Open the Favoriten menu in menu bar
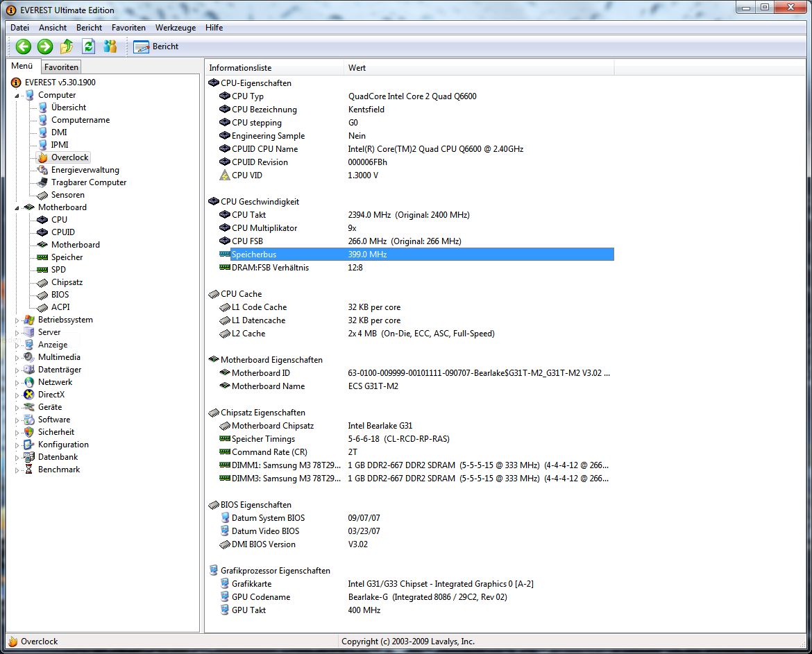The image size is (812, 654). (128, 28)
